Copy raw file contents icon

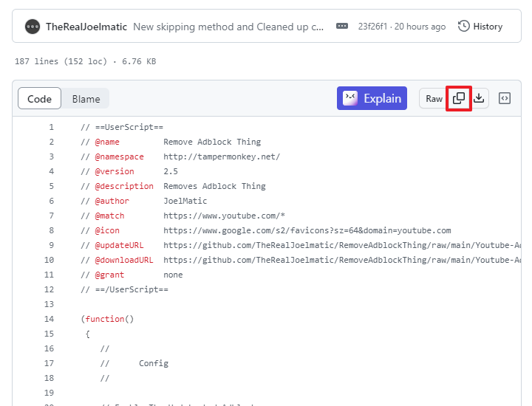coord(458,98)
